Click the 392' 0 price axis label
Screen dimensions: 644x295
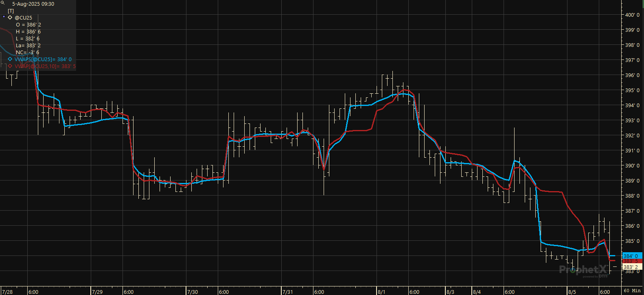632,136
